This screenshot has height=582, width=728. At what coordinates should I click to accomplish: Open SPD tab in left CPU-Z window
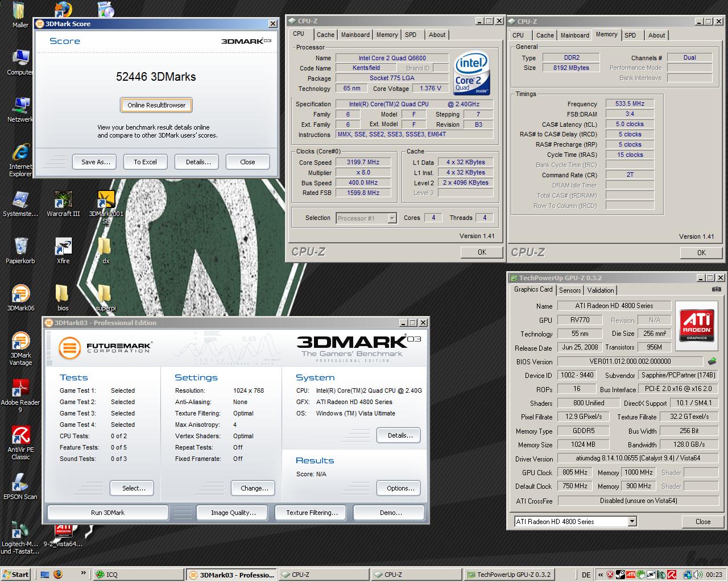click(x=411, y=35)
